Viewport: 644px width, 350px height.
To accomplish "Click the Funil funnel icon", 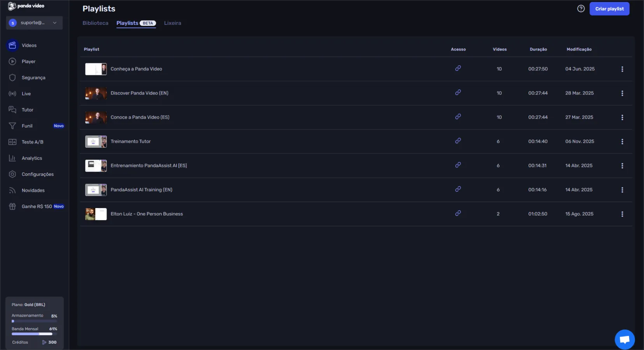I will click(x=12, y=126).
